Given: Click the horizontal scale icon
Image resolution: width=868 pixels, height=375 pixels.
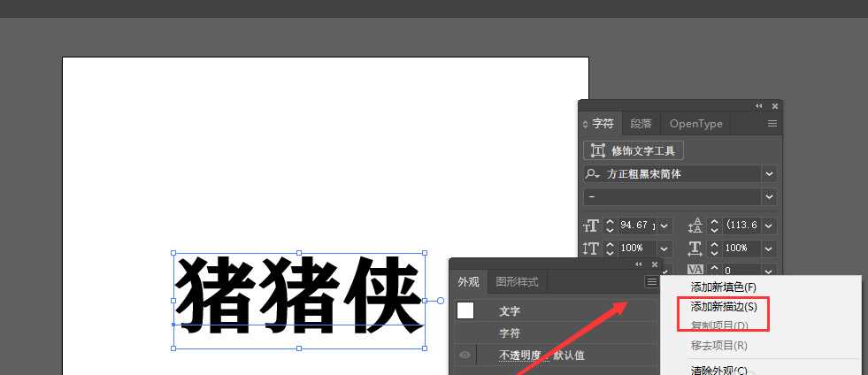Looking at the screenshot, I should (695, 249).
